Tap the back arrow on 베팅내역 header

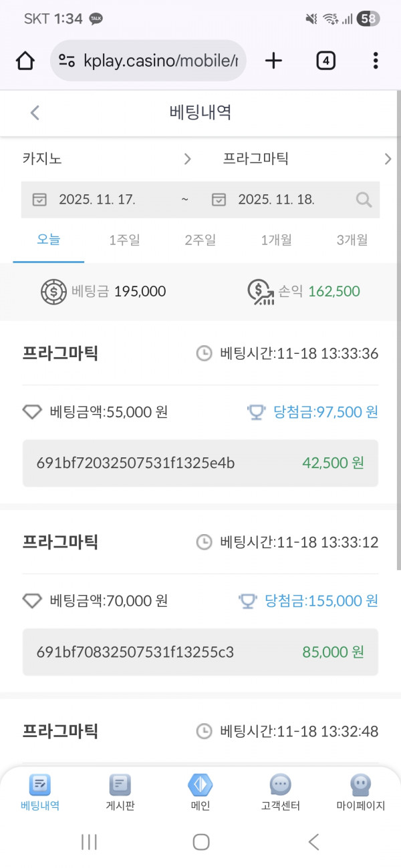tap(35, 112)
